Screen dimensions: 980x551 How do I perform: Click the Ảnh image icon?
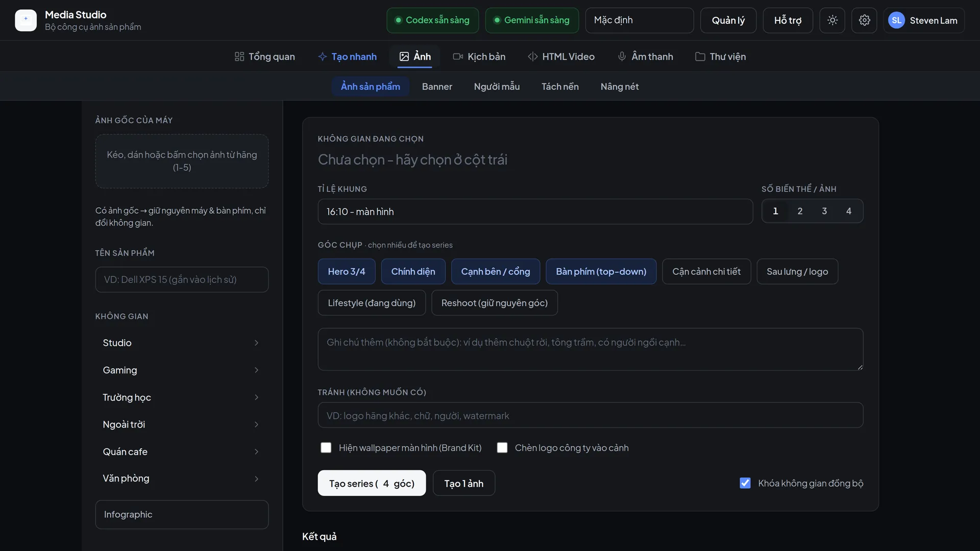point(404,57)
